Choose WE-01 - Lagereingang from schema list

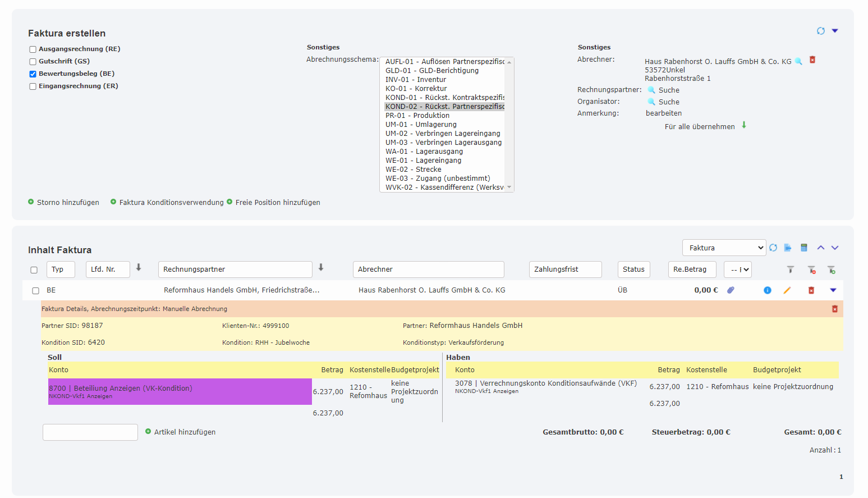423,161
